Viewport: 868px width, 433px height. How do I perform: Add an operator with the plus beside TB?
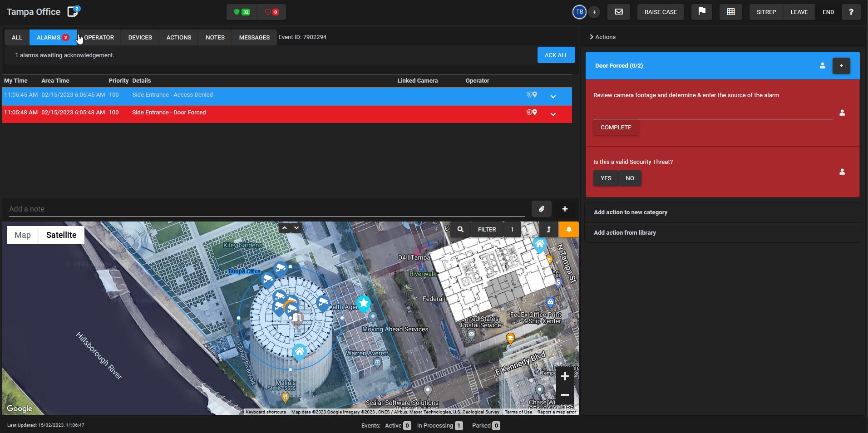point(594,12)
